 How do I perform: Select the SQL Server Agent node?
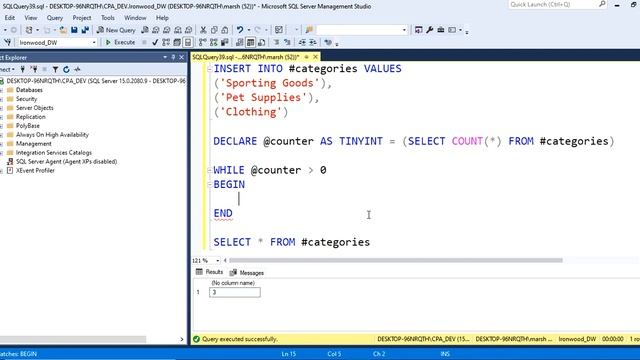[x=66, y=162]
